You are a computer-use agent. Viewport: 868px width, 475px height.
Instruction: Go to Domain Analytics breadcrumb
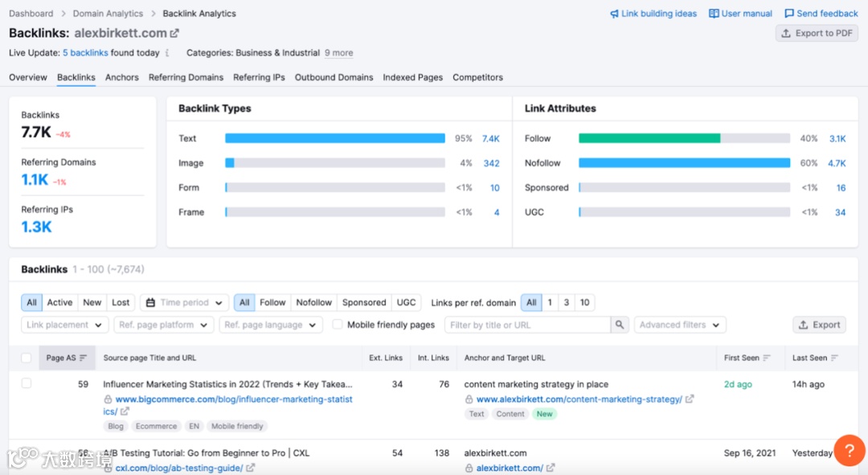coord(108,14)
